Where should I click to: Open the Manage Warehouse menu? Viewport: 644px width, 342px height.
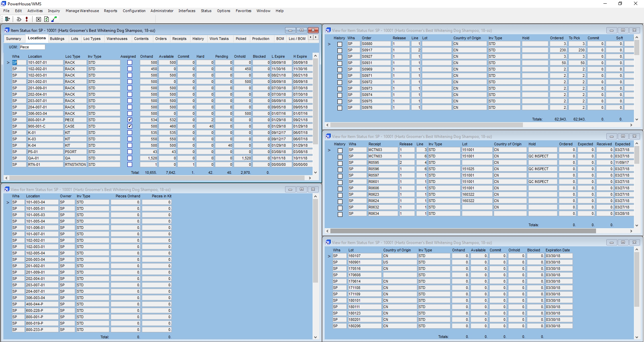tap(82, 11)
